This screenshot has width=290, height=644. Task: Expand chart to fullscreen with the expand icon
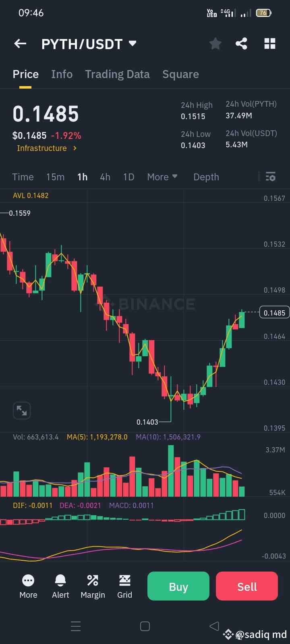click(x=22, y=410)
